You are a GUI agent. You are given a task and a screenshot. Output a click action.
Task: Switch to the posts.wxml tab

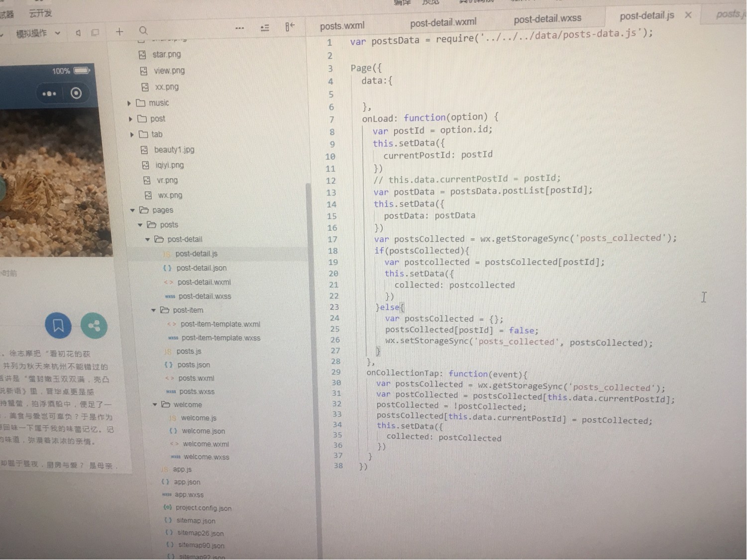(x=342, y=26)
